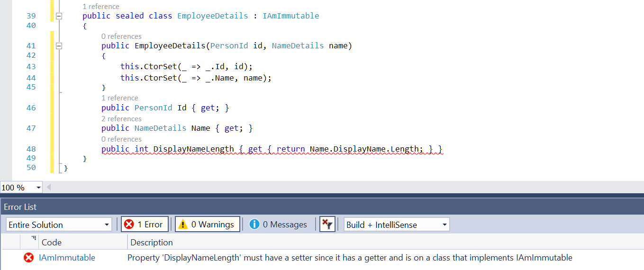644x270 pixels.
Task: Toggle the 1 Error filter button
Action: click(145, 225)
